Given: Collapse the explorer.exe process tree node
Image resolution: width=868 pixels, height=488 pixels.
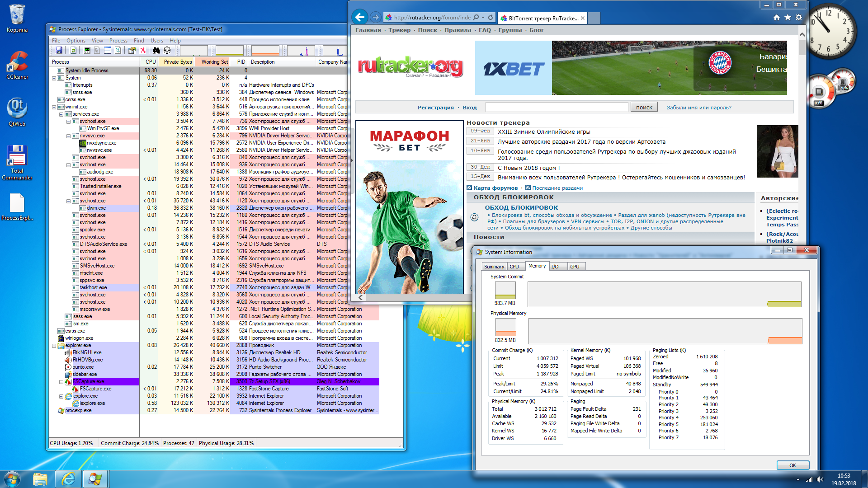Looking at the screenshot, I should click(x=54, y=346).
